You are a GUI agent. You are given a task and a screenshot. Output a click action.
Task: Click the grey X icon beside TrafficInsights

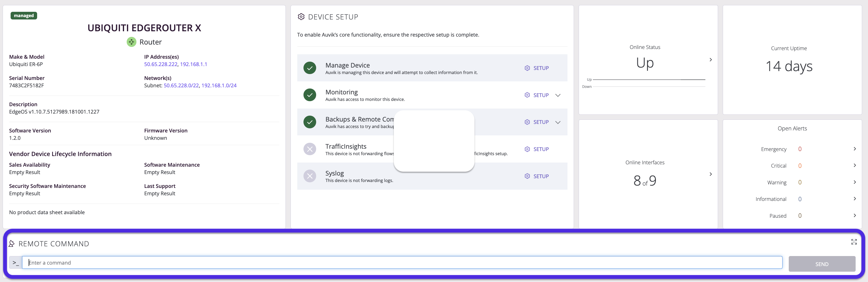[x=310, y=149]
